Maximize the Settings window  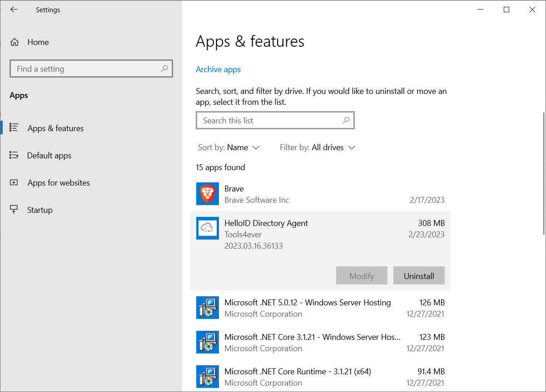pyautogui.click(x=506, y=10)
